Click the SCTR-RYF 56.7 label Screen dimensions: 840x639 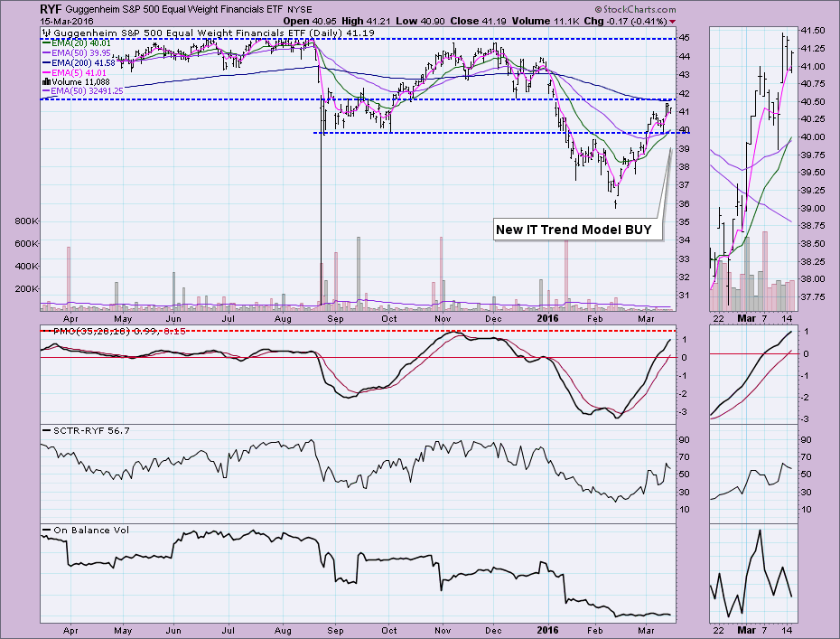pos(86,430)
